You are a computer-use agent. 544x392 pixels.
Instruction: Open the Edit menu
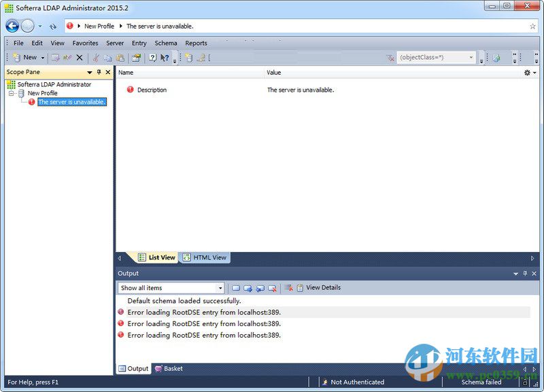(37, 43)
